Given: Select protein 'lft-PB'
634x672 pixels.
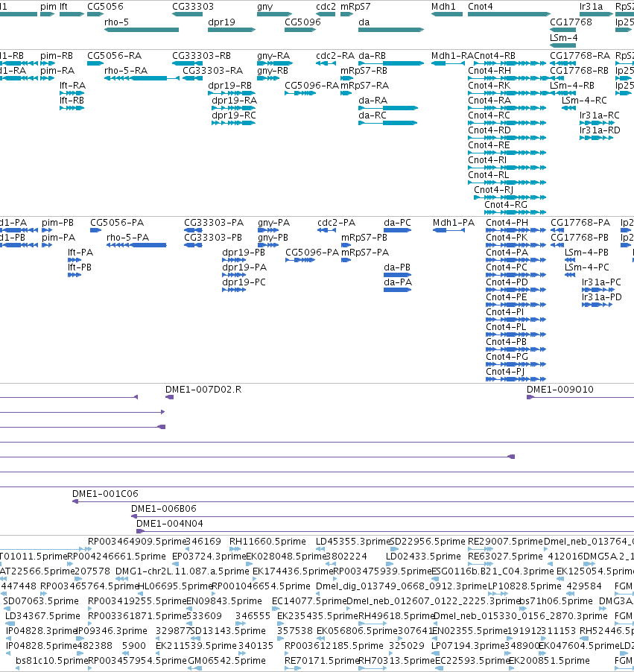Looking at the screenshot, I should (x=79, y=267).
